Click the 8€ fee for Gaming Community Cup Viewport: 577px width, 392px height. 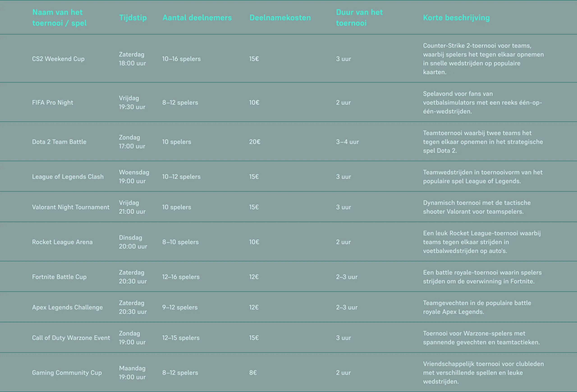click(253, 373)
